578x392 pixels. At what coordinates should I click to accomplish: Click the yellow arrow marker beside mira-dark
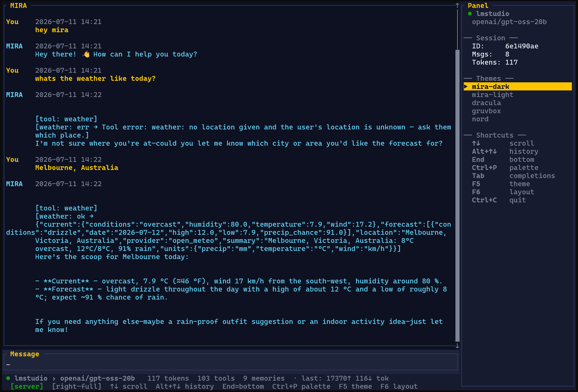(x=466, y=87)
